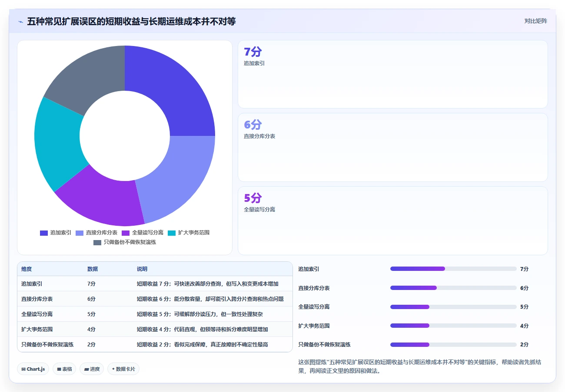Click the chart title 五种常见扩展误区
This screenshot has height=392, width=565.
[131, 21]
